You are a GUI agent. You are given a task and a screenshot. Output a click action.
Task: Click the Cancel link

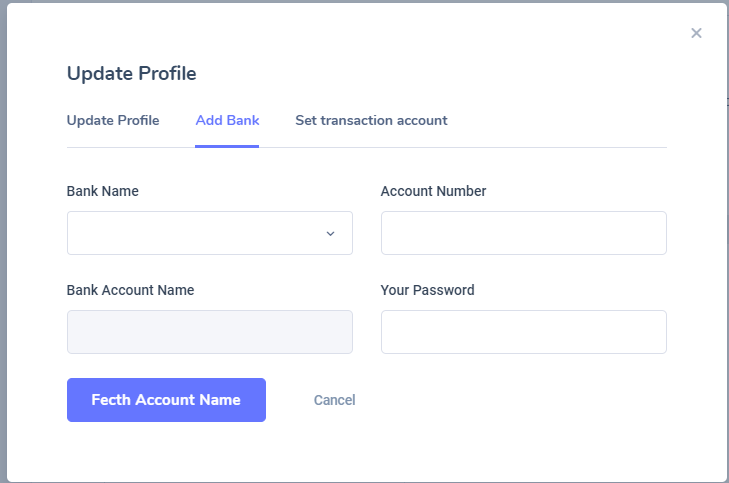tap(334, 400)
